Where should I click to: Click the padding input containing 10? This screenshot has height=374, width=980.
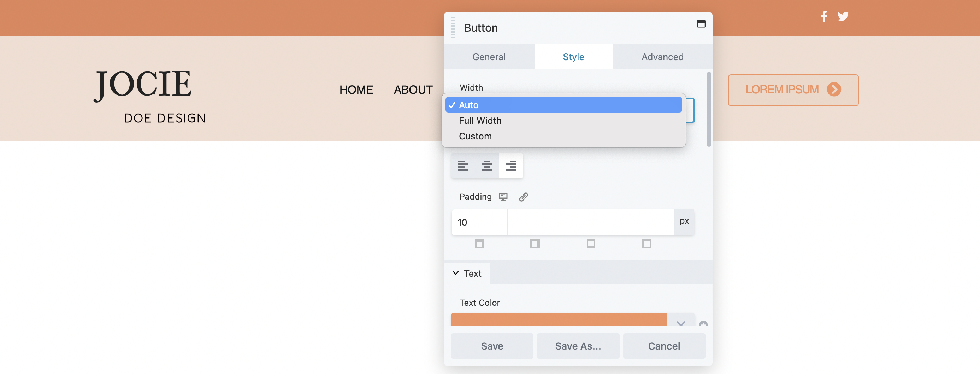pyautogui.click(x=479, y=222)
